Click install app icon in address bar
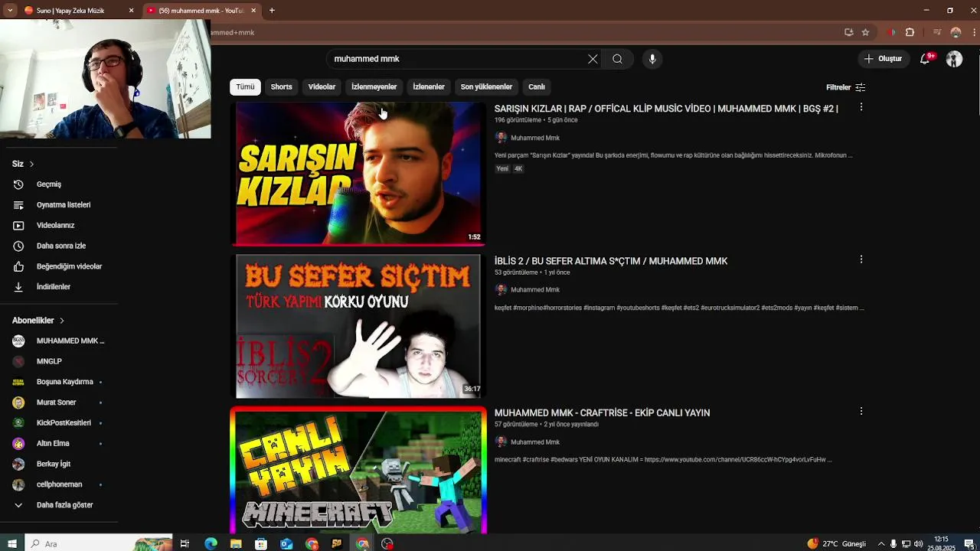980x551 pixels. coord(848,32)
